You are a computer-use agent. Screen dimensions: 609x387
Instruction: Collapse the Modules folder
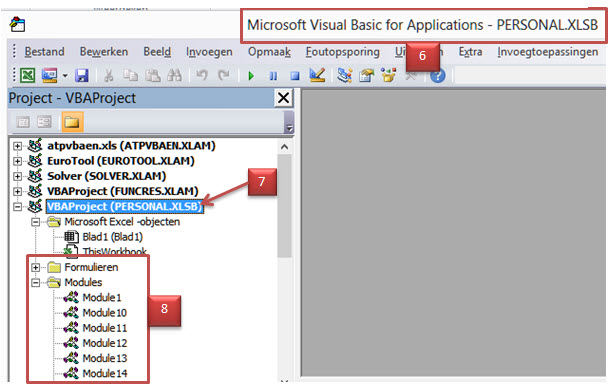[35, 282]
